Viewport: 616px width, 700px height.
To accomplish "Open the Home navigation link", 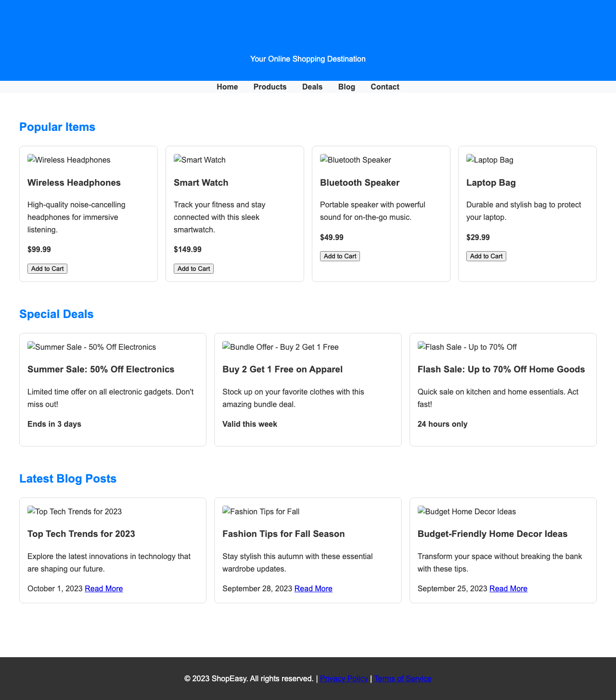I will click(x=227, y=87).
